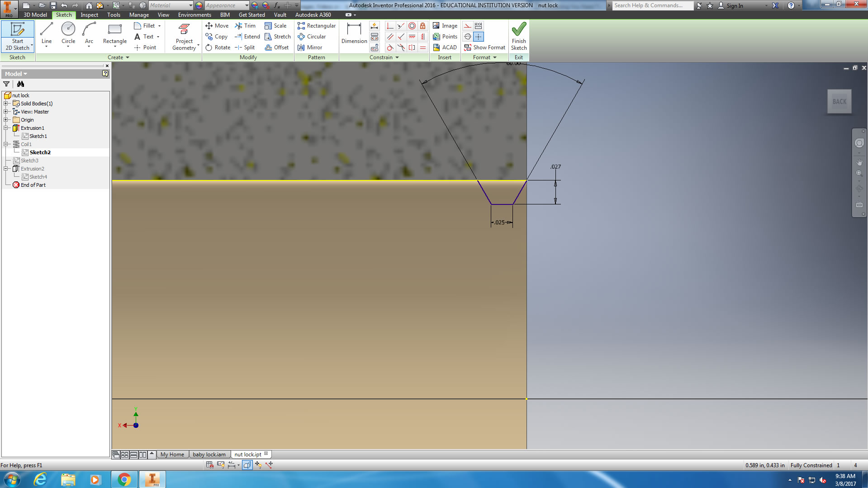Click the .025 dimension value

pos(500,223)
